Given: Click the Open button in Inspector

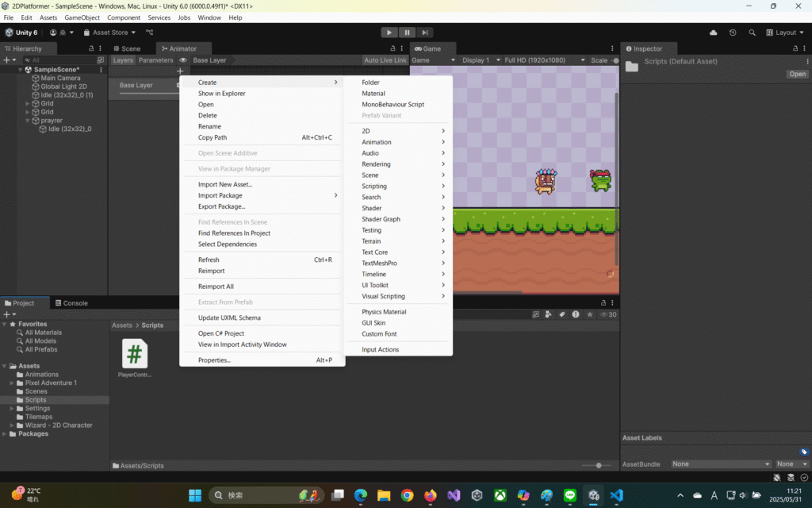Looking at the screenshot, I should [x=798, y=74].
